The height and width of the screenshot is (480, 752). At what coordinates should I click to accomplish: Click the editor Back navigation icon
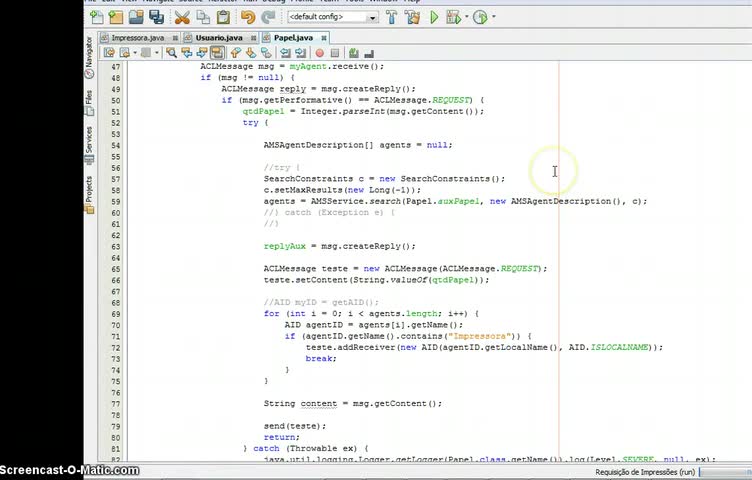tap(125, 53)
